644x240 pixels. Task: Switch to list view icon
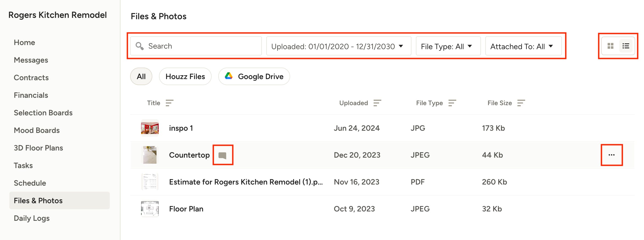(626, 46)
